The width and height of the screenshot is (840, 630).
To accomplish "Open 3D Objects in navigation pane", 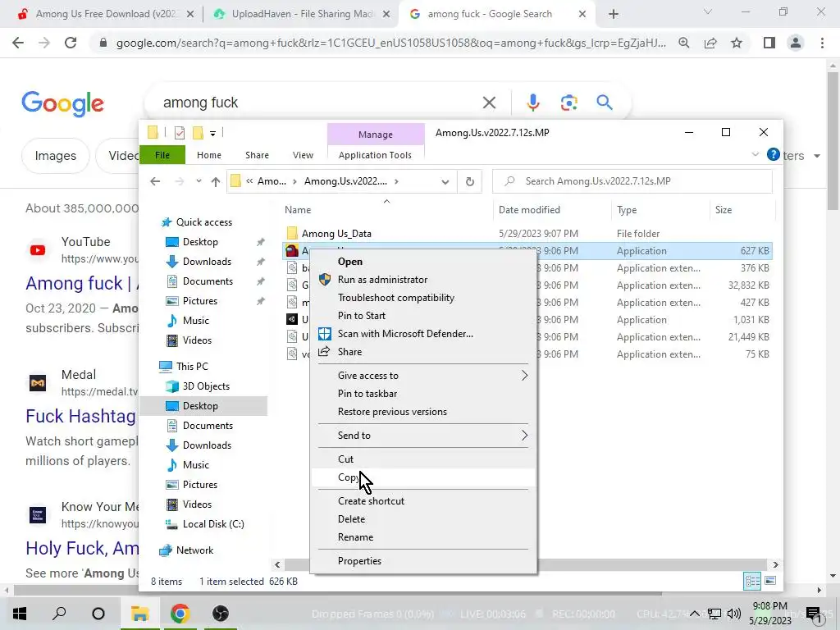I will [x=206, y=386].
